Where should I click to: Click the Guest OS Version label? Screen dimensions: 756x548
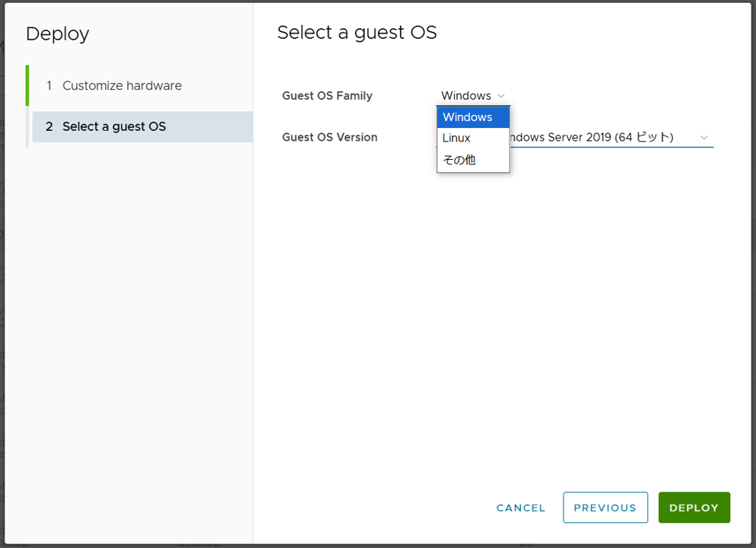[329, 138]
